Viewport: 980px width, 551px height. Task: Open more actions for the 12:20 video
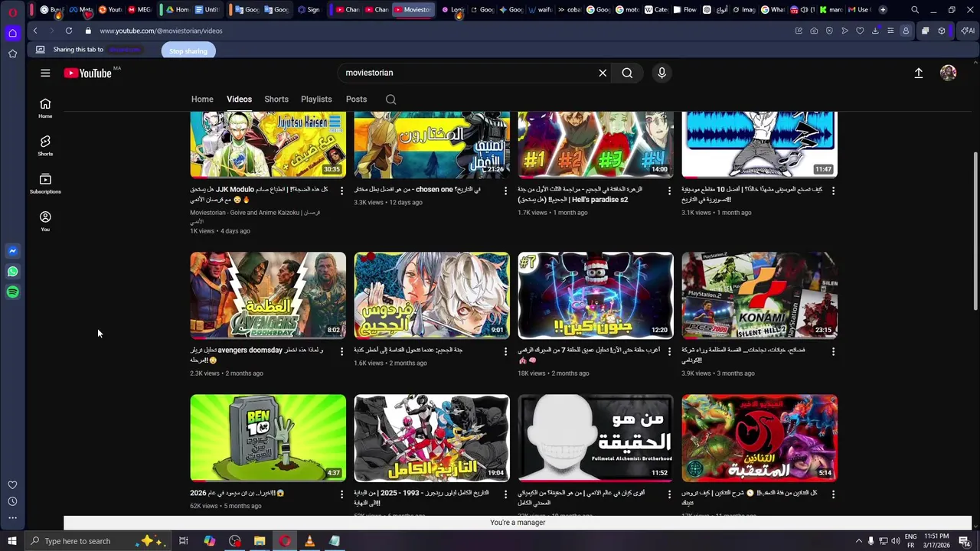tap(669, 351)
